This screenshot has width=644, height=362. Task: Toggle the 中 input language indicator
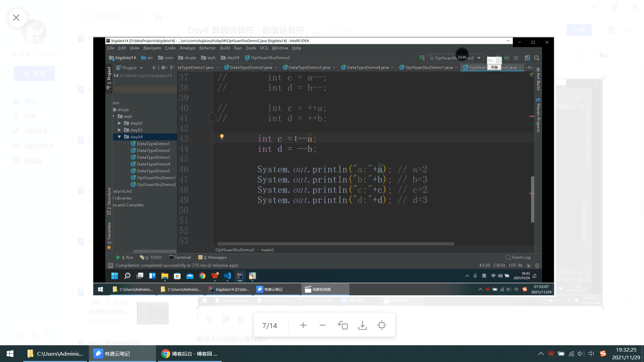(x=591, y=354)
